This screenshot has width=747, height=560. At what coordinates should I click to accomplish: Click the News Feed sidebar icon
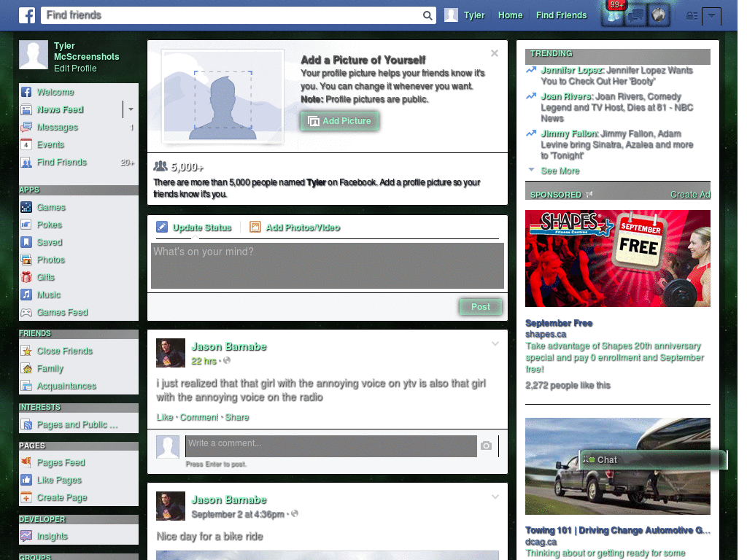tap(26, 109)
